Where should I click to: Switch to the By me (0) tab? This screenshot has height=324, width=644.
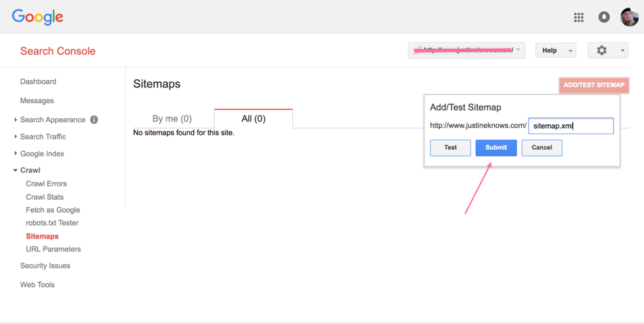click(x=172, y=119)
